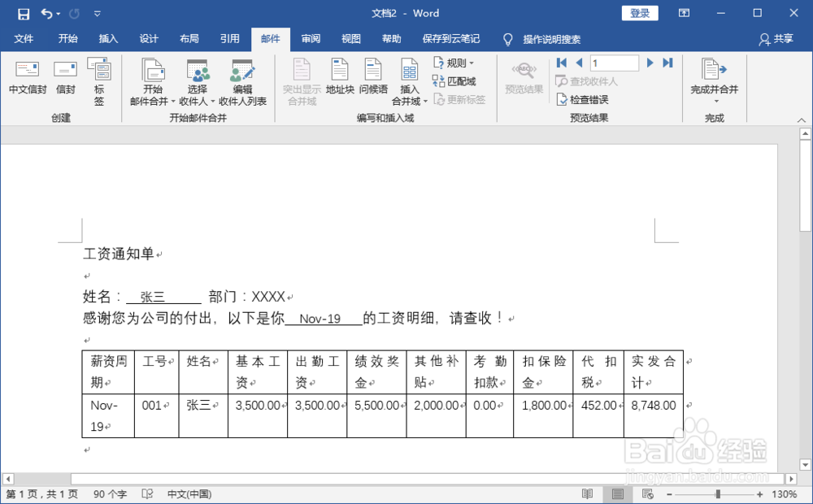Switch to the 引用 ribbon tab
Screen dimensions: 813x504
pyautogui.click(x=230, y=39)
